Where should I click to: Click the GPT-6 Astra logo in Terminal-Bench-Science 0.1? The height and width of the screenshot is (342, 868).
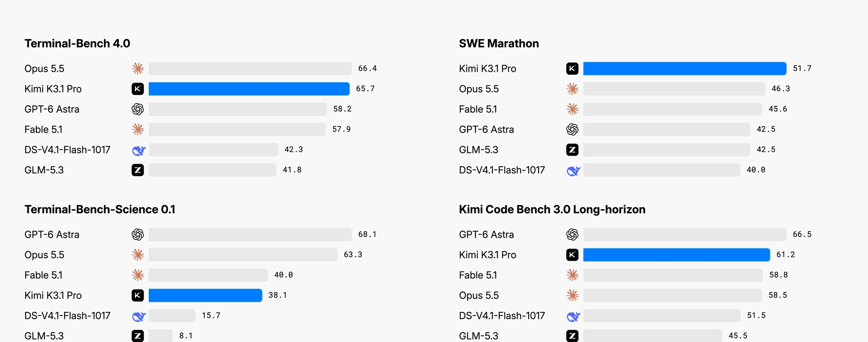pos(138,235)
